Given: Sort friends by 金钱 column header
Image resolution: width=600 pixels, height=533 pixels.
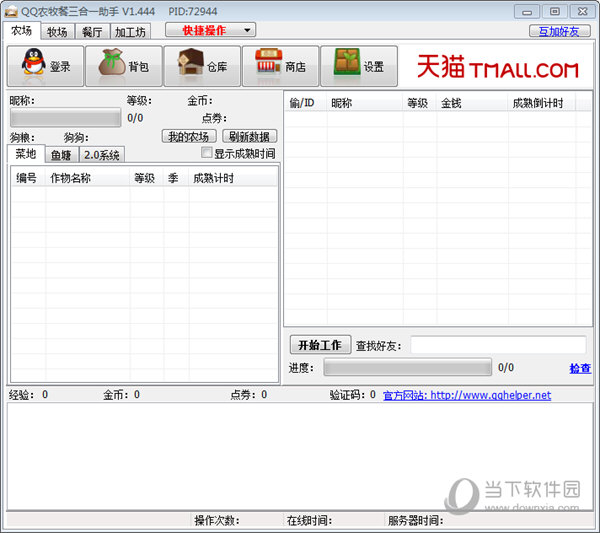Looking at the screenshot, I should (472, 103).
